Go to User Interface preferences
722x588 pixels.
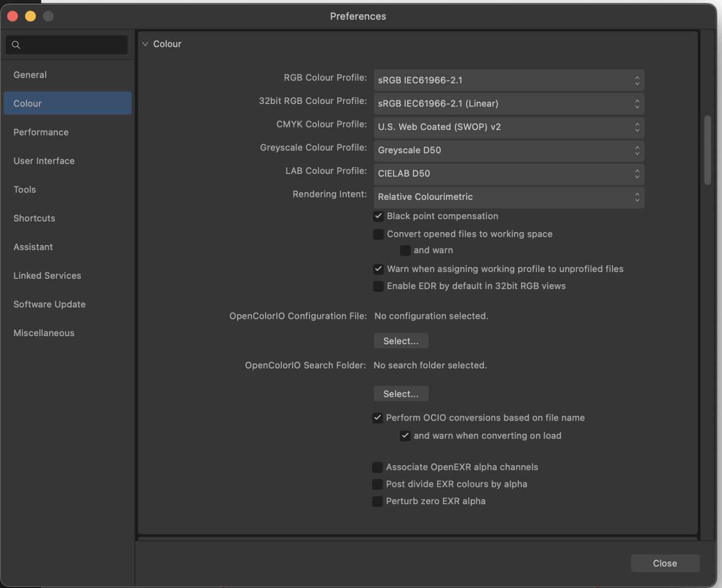[44, 161]
